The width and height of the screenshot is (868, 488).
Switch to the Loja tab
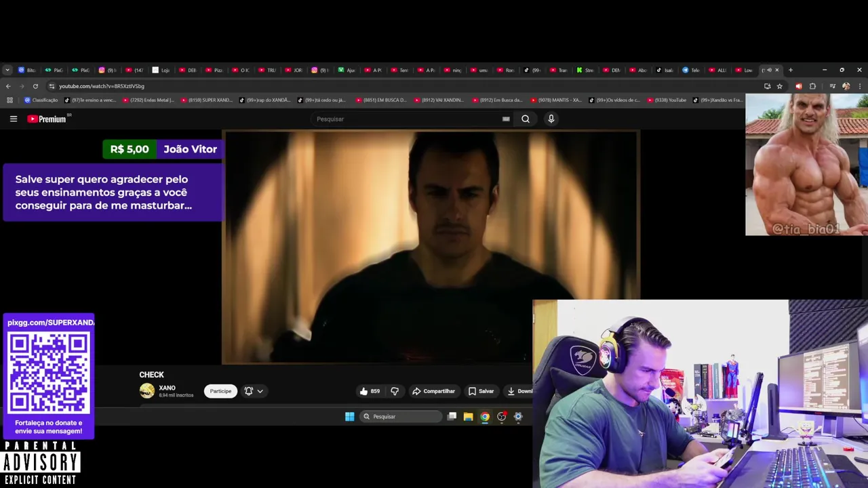161,70
